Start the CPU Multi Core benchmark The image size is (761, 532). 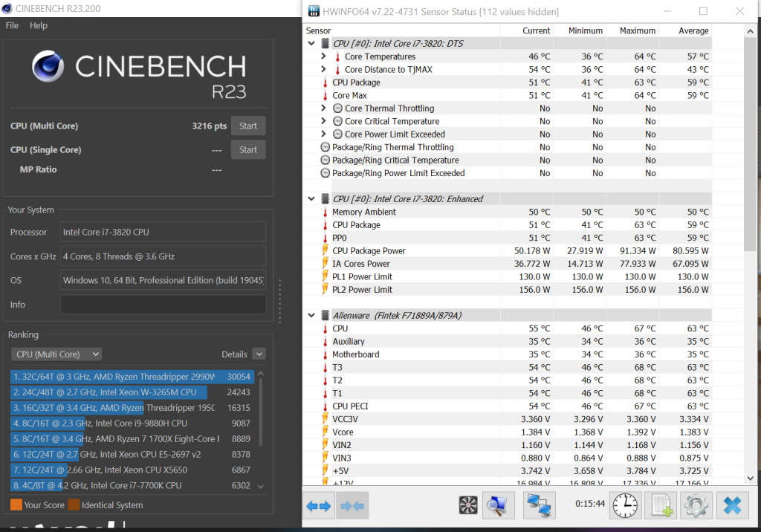click(x=248, y=126)
